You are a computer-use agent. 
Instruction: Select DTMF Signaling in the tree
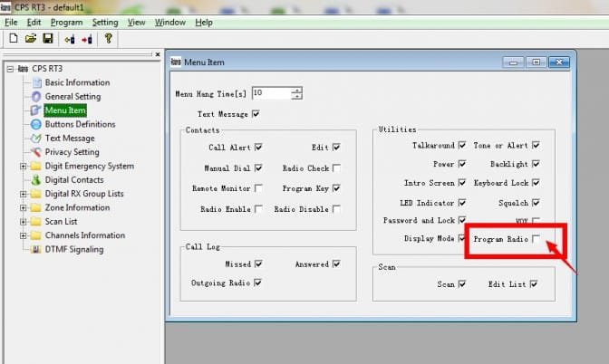tap(74, 249)
